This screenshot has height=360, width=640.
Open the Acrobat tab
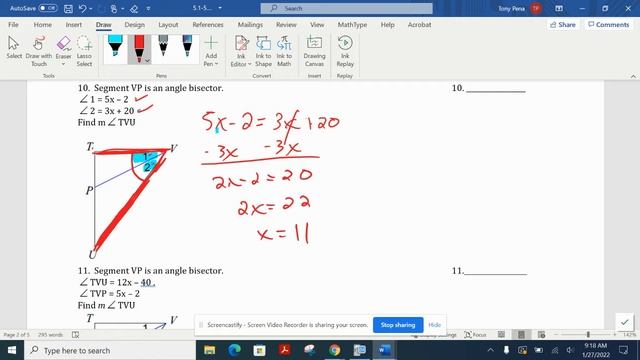[x=419, y=24]
